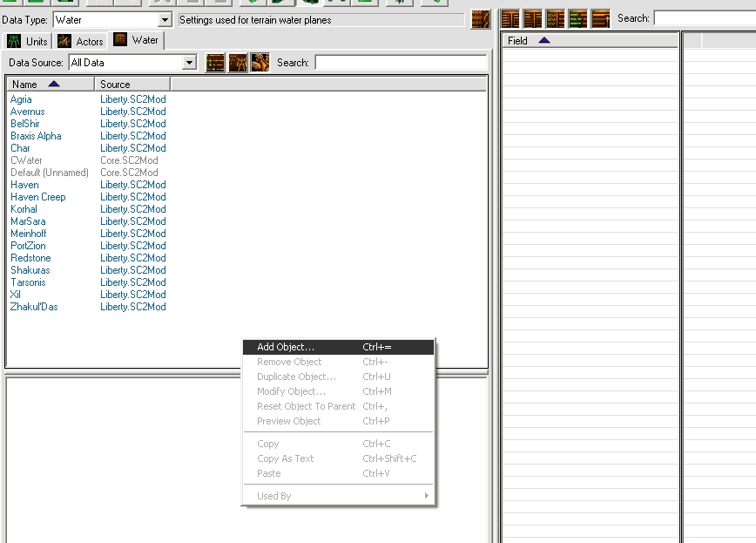Select the Xil water entry
Screen dimensions: 756x543
click(x=16, y=295)
